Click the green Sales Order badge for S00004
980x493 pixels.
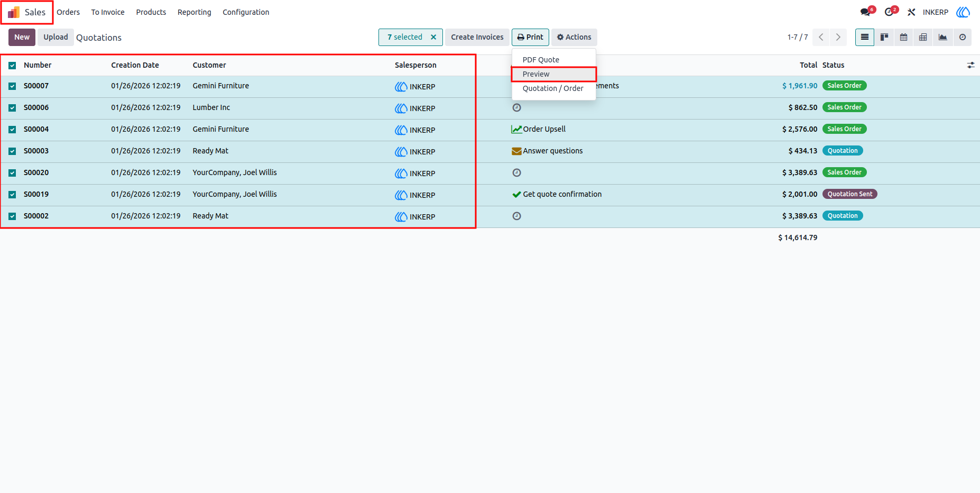coord(844,129)
